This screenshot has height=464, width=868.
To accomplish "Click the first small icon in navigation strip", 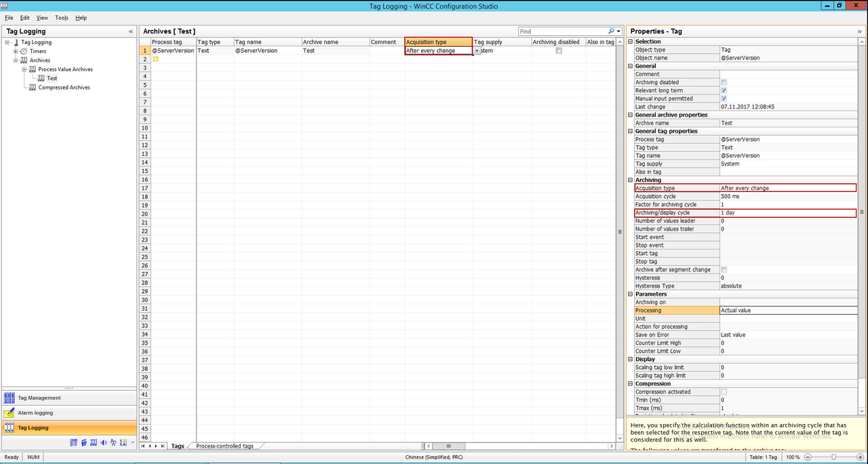I will tap(74, 442).
